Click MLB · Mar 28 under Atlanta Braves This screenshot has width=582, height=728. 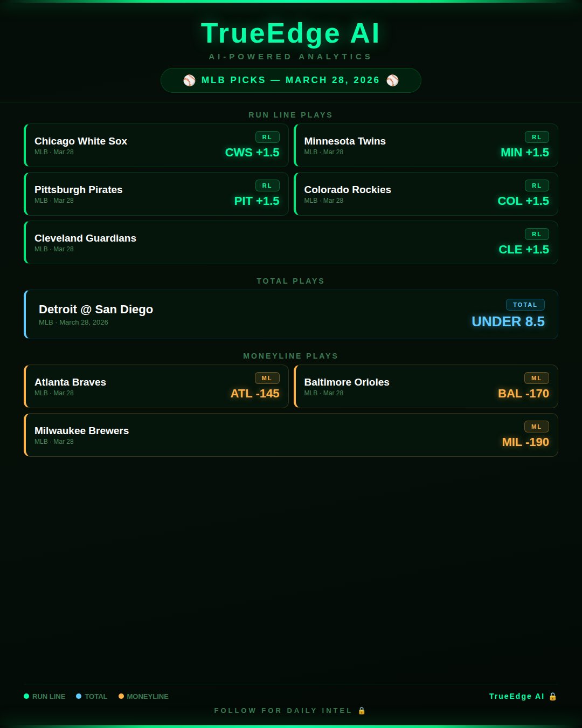[x=54, y=393]
